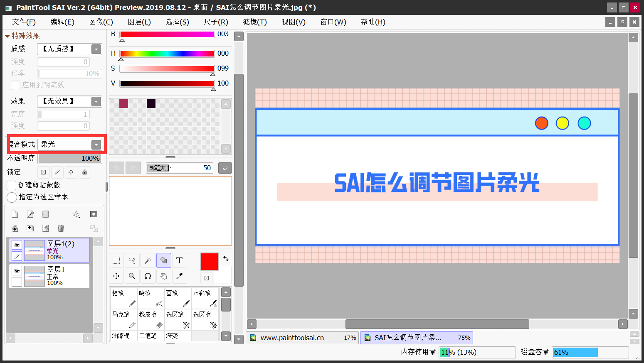Hide layer 图层1(2) with its eye icon
644x363 pixels.
tap(17, 245)
